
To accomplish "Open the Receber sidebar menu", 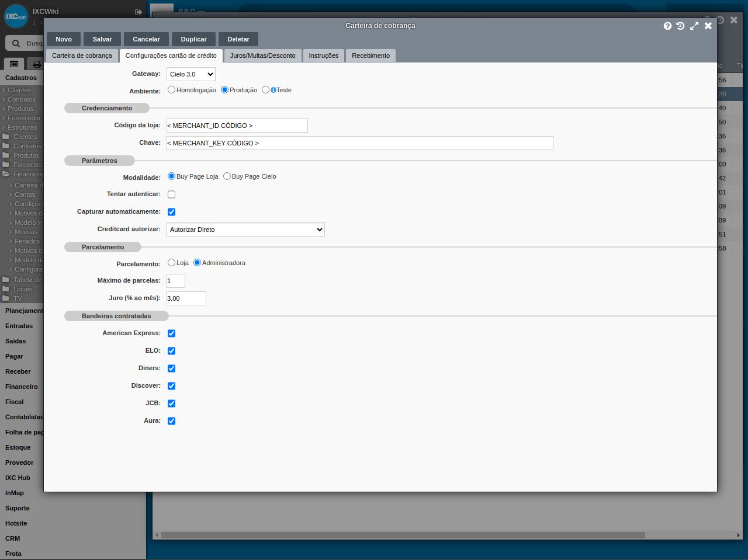I will point(18,371).
